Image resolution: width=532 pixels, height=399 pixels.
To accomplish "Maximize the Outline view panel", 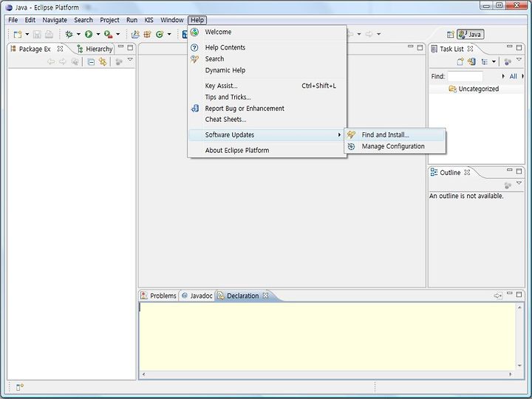I will 519,171.
